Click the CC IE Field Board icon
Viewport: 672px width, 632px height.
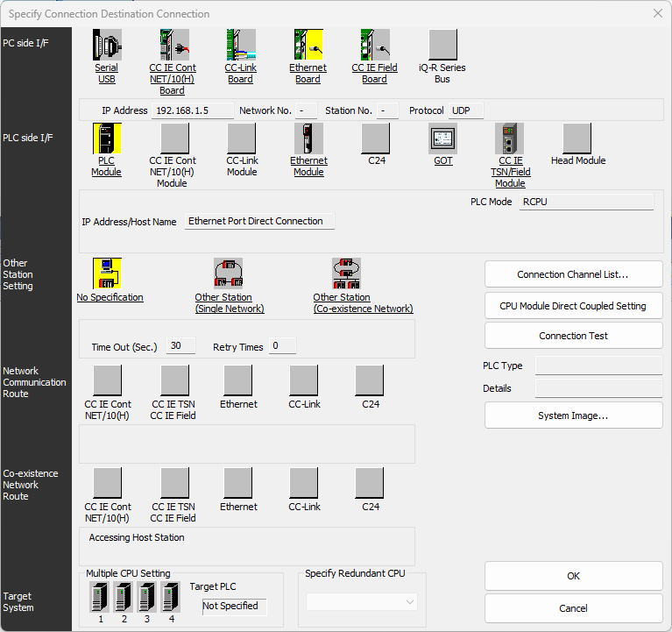[x=375, y=44]
